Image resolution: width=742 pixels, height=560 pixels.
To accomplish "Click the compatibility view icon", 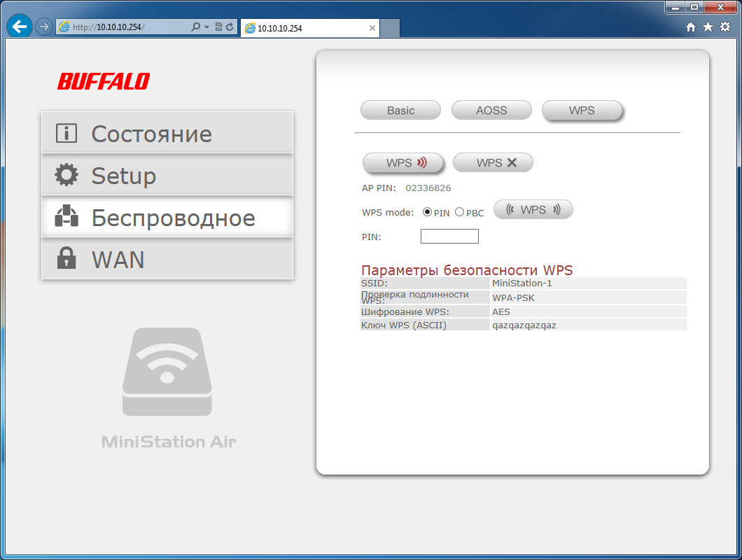I will point(218,27).
